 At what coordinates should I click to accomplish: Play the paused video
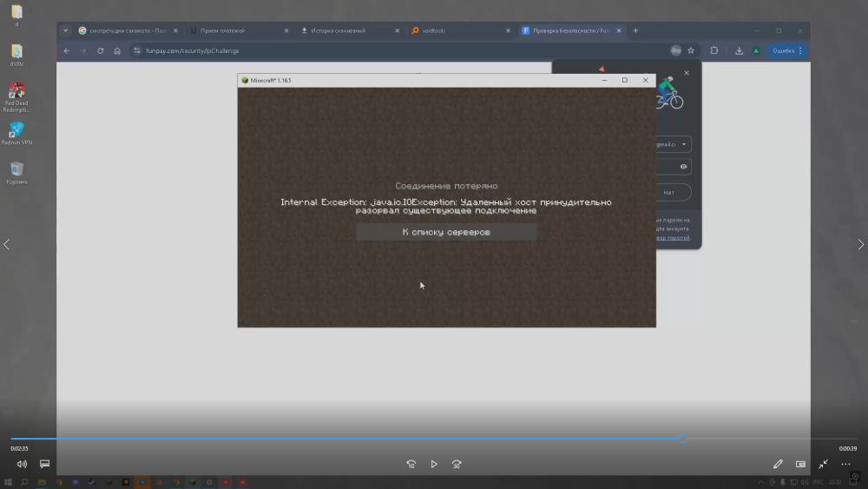click(x=434, y=464)
